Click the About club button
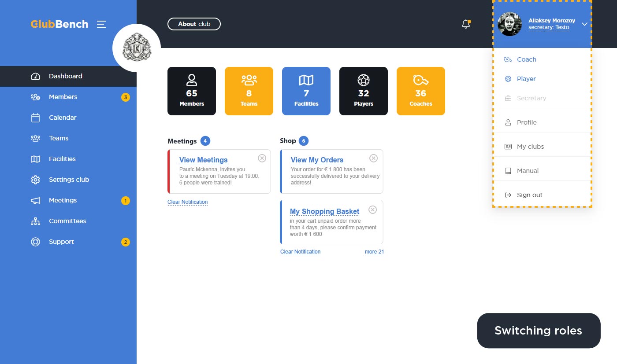 194,24
